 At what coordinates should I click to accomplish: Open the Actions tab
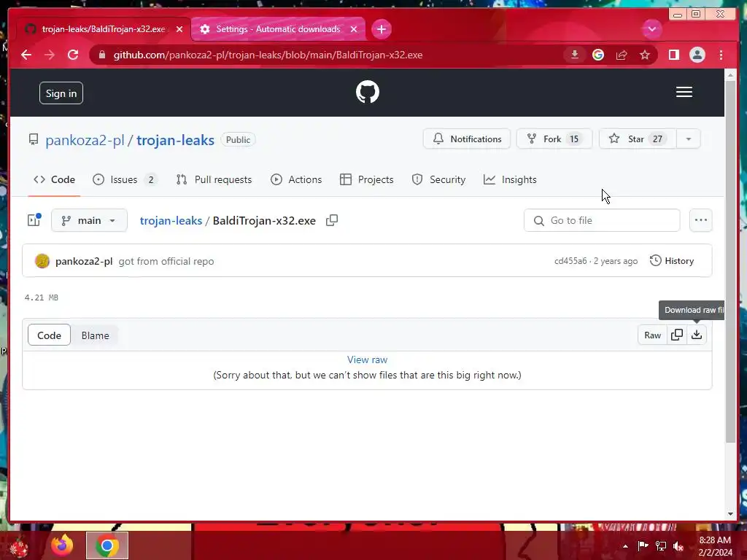[296, 179]
